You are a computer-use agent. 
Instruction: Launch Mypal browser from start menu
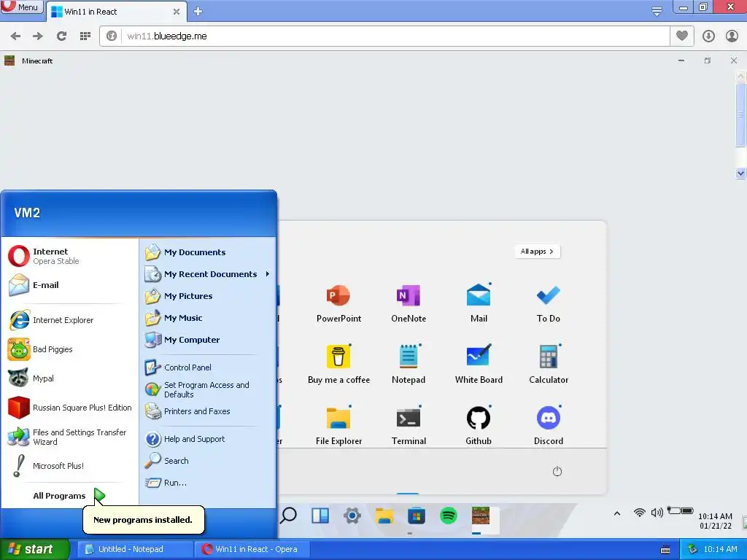pos(69,378)
